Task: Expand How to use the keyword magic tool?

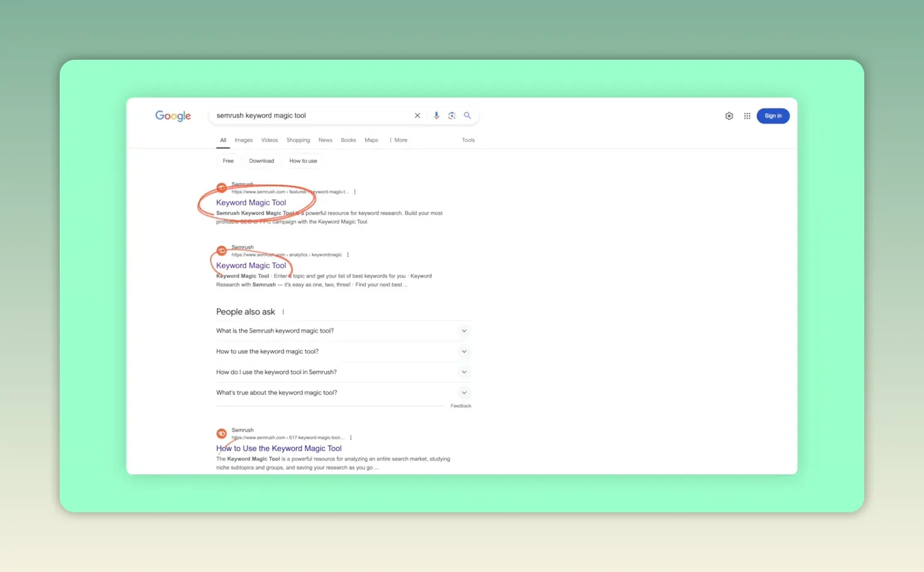Action: point(343,351)
